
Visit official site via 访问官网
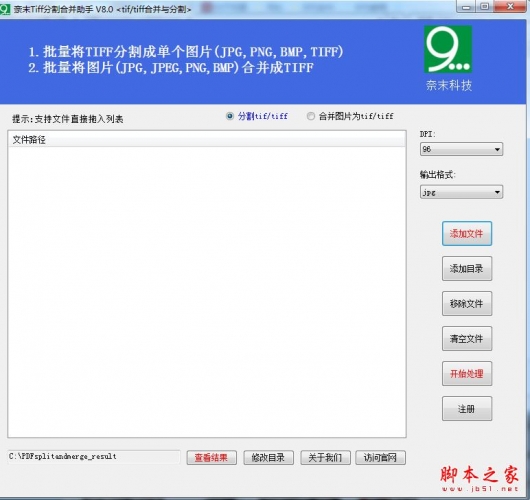381,458
